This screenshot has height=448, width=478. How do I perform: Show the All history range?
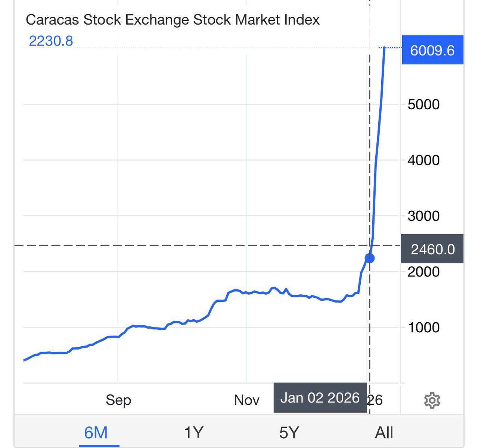click(384, 433)
